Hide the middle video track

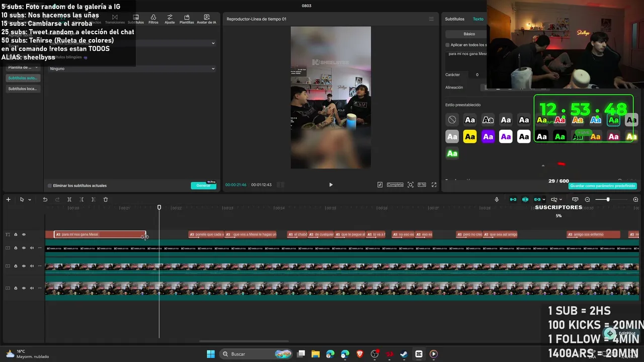click(x=24, y=266)
